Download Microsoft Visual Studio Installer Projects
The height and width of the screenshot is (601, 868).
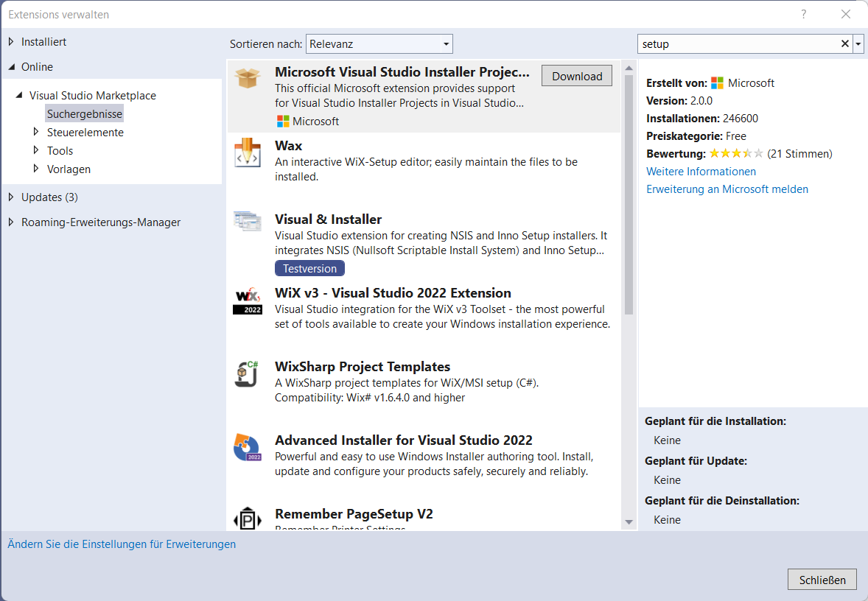(577, 76)
